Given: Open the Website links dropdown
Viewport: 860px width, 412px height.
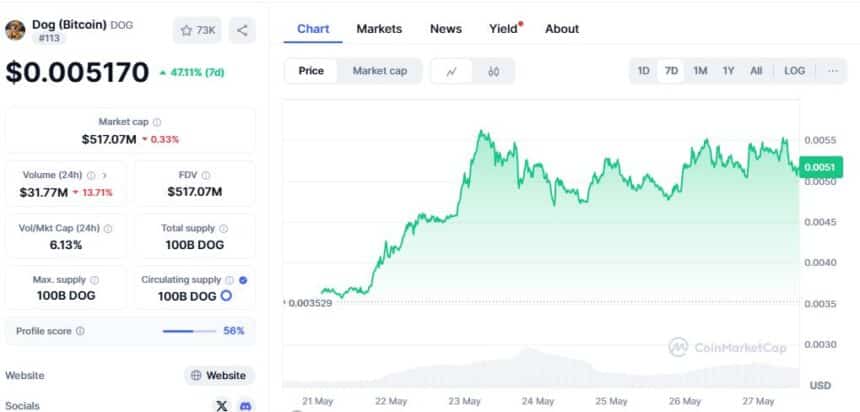Looking at the screenshot, I should 219,376.
